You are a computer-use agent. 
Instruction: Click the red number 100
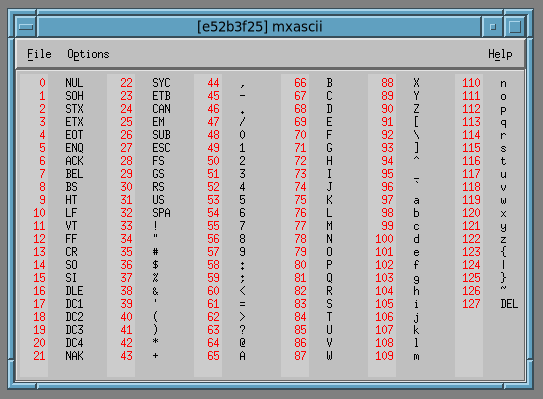(x=384, y=239)
